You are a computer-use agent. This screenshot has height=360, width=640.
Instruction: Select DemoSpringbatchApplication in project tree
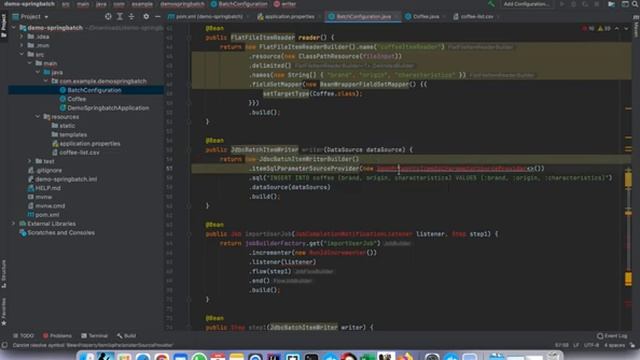click(x=108, y=108)
